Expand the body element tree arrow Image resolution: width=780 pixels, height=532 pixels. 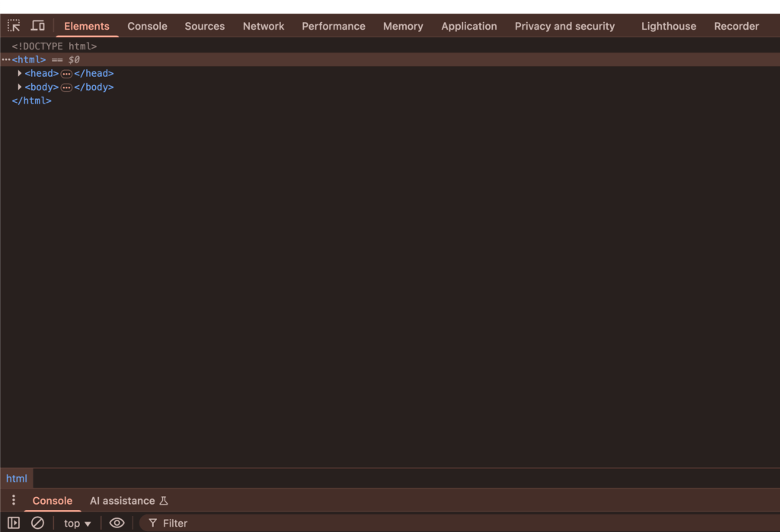pos(20,88)
